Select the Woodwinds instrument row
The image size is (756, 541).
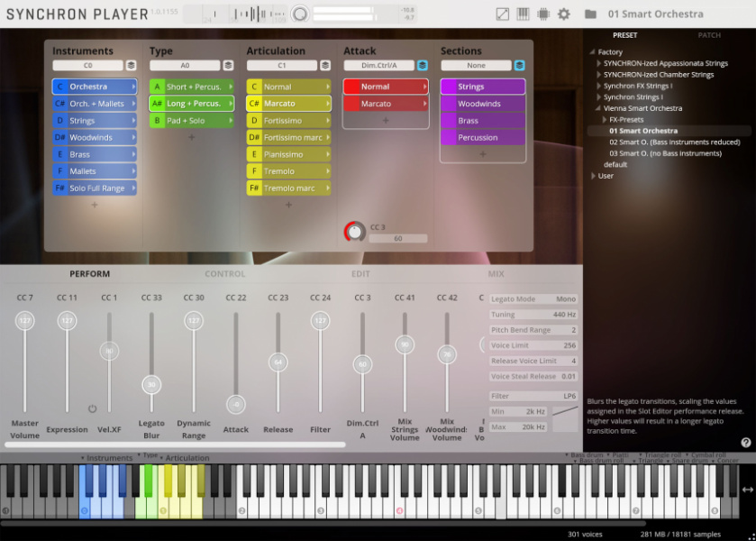coord(96,137)
